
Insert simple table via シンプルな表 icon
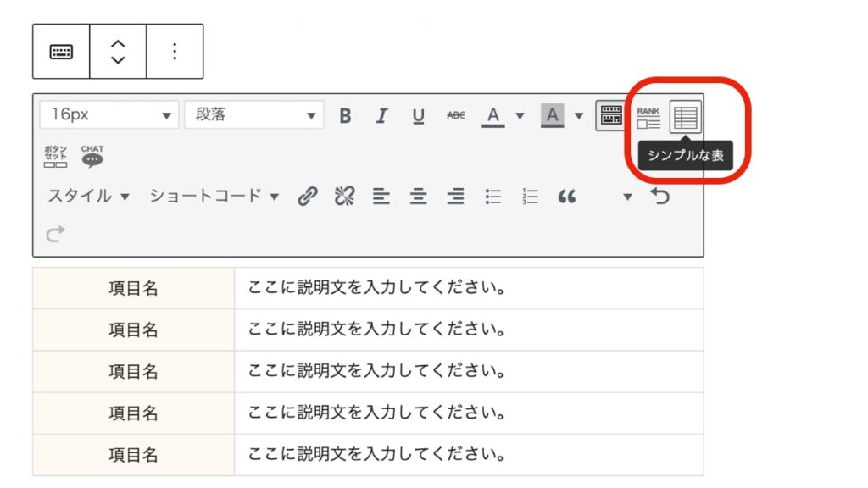tap(685, 117)
